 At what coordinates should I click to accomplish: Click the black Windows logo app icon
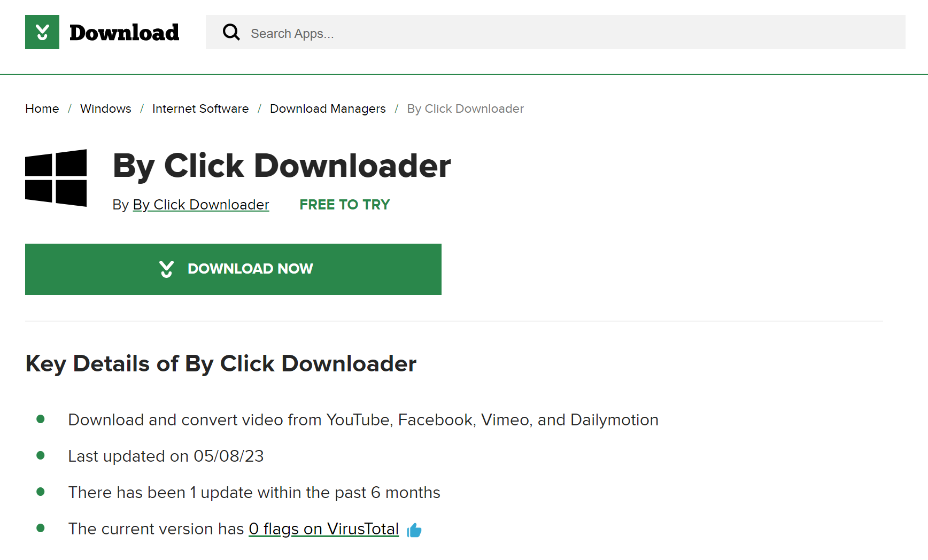(x=56, y=178)
